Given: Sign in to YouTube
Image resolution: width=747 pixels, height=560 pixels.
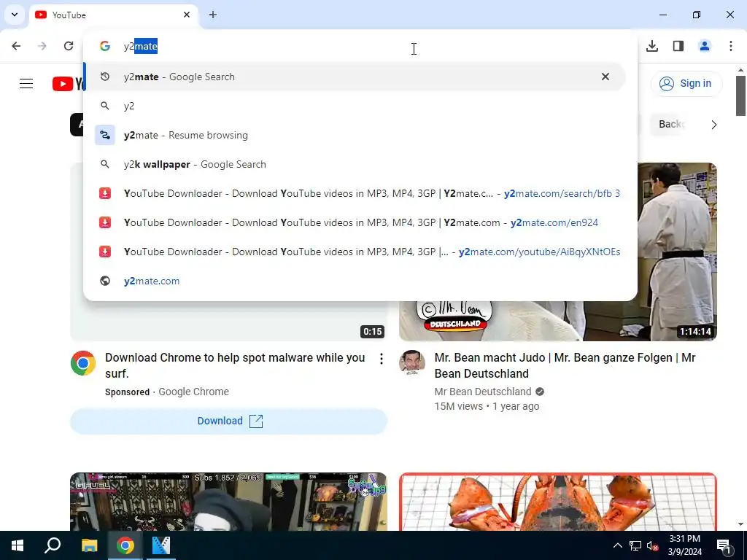Looking at the screenshot, I should point(686,83).
